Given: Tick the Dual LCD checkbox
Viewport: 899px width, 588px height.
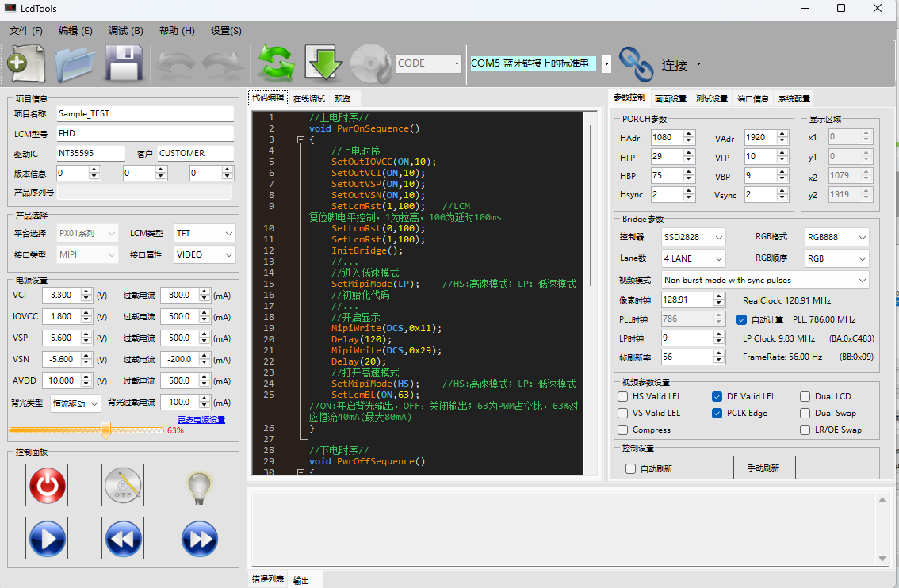Looking at the screenshot, I should (805, 396).
